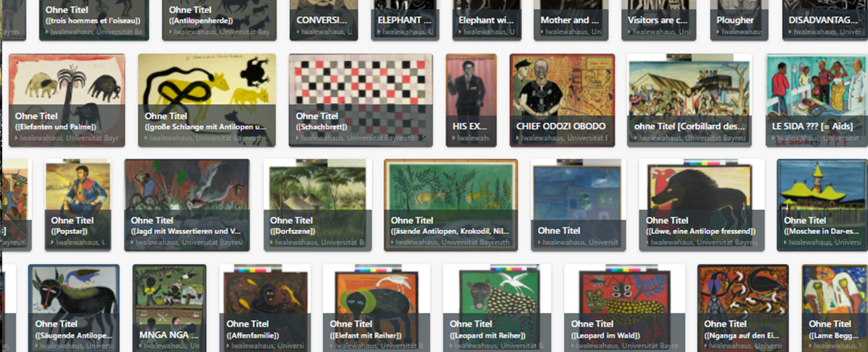Select the Corbillard artwork thumbnail
The height and width of the screenshot is (352, 868).
tap(689, 100)
